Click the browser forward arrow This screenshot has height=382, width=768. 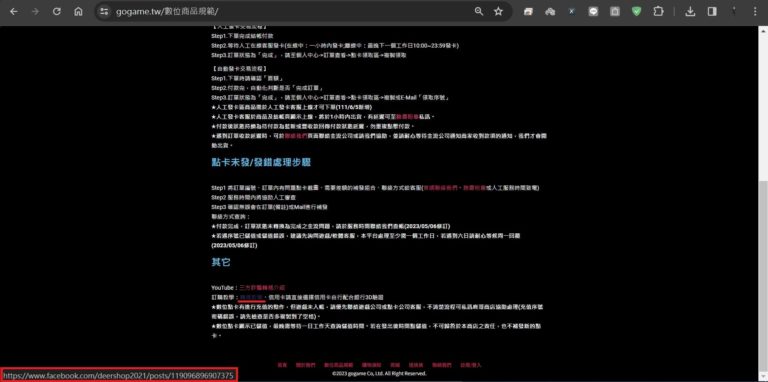[x=35, y=12]
